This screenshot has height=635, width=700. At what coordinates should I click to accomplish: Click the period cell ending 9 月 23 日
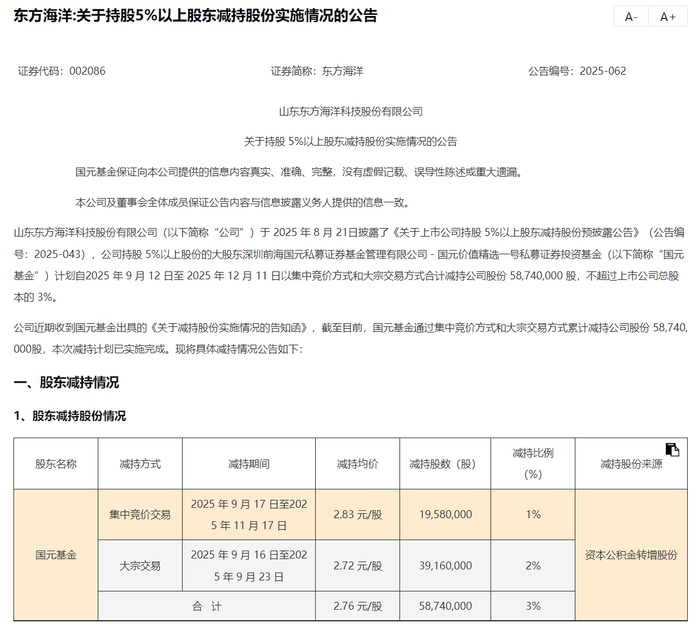pos(249,566)
